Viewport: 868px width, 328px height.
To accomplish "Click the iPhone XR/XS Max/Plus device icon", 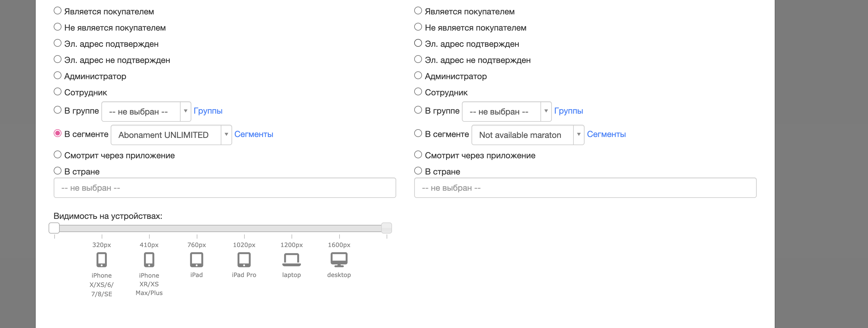I will pos(149,259).
